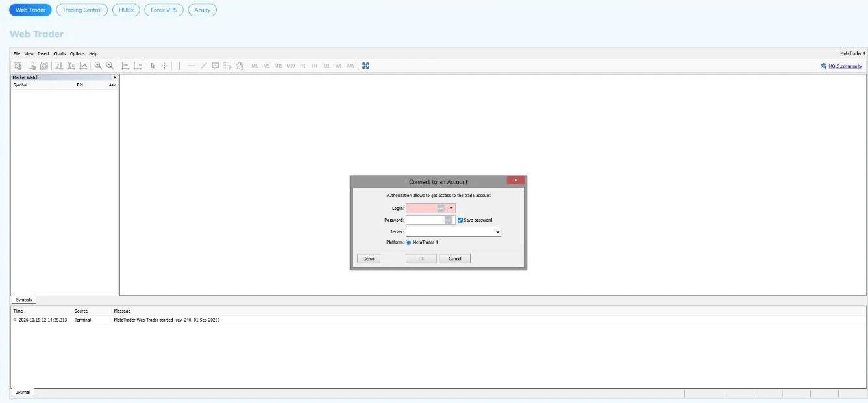Viewport: 868px width, 403px height.
Task: Open the Server dropdown list
Action: tap(454, 231)
